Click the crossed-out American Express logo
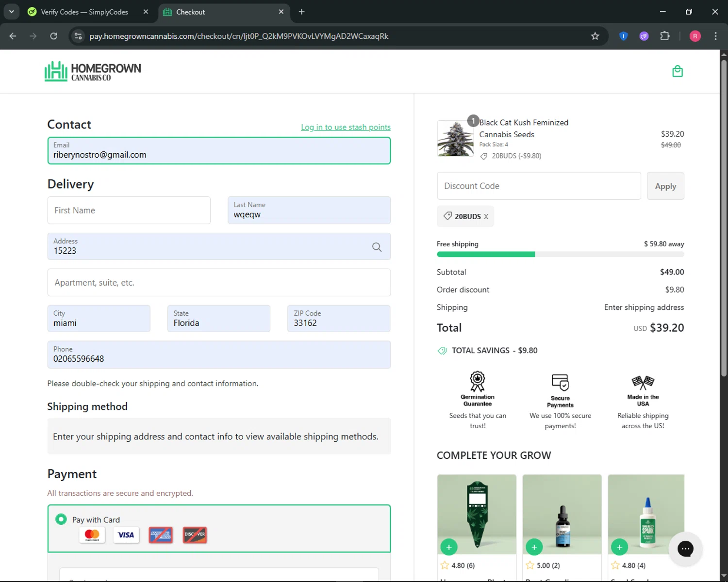Viewport: 728px width, 582px height. [161, 535]
